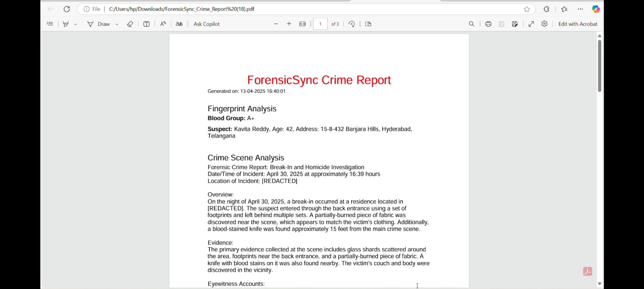The width and height of the screenshot is (644, 289).
Task: Start Read aloud
Action: pos(163,24)
